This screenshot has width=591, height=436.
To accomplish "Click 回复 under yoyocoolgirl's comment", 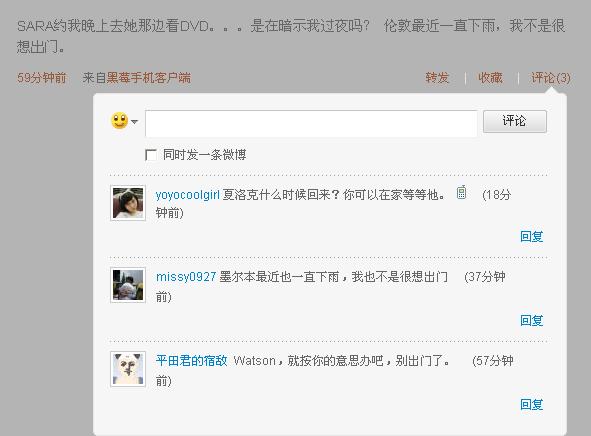I will click(x=531, y=237).
